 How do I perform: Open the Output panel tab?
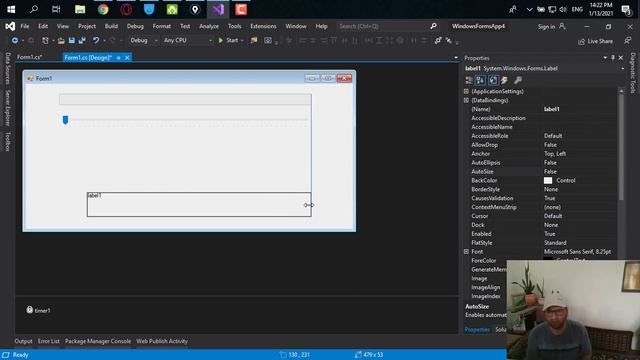[x=23, y=341]
